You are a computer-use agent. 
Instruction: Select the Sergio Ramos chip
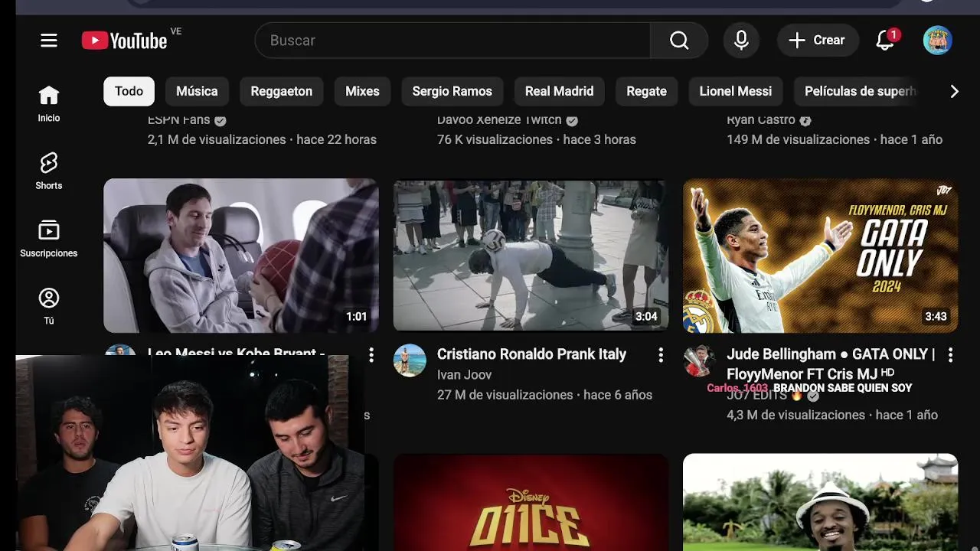pyautogui.click(x=452, y=91)
